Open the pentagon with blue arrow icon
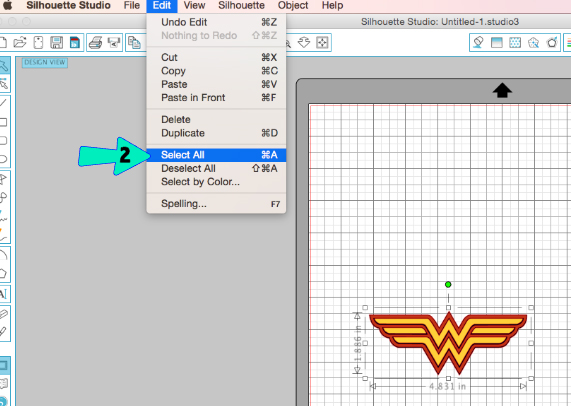The width and height of the screenshot is (571, 406). (552, 43)
